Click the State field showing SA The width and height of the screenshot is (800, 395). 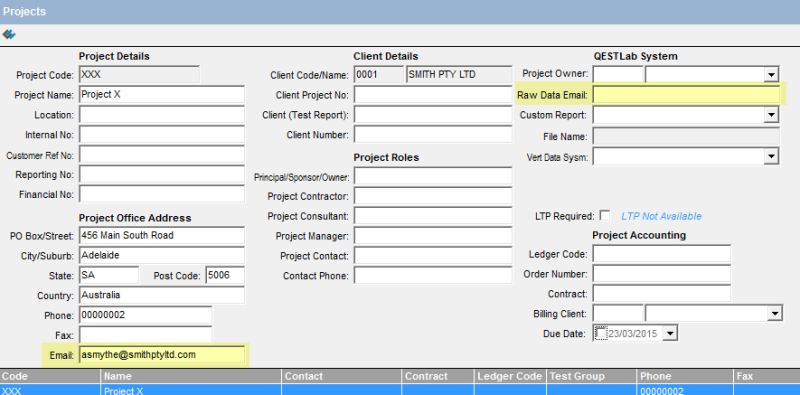pyautogui.click(x=109, y=275)
